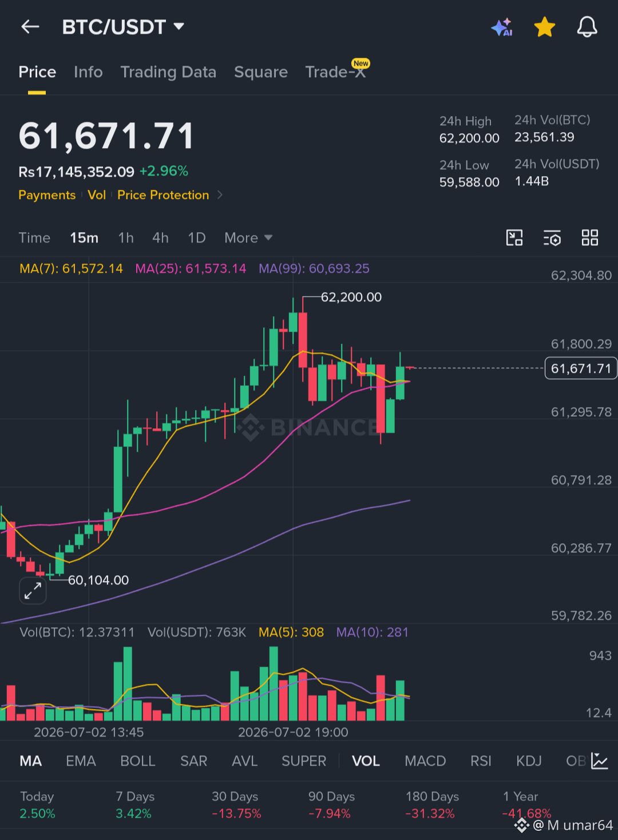The width and height of the screenshot is (618, 840).
Task: Open price alerts with the bell icon
Action: tap(587, 27)
